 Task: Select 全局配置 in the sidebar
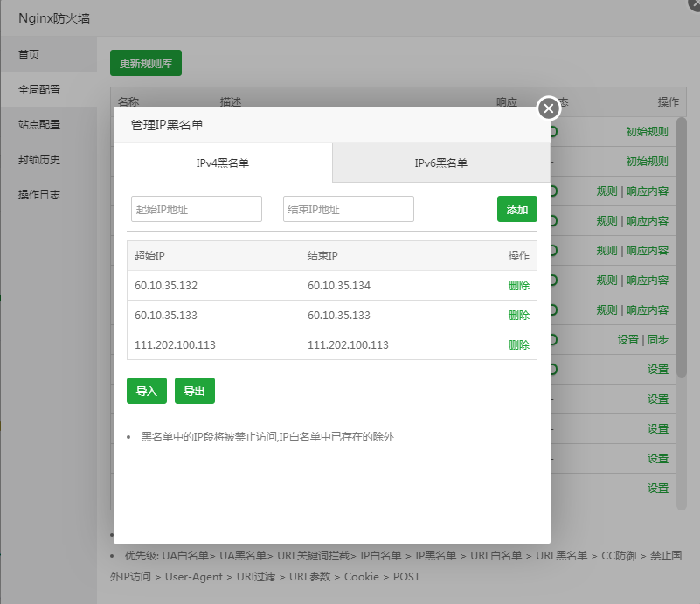point(48,89)
